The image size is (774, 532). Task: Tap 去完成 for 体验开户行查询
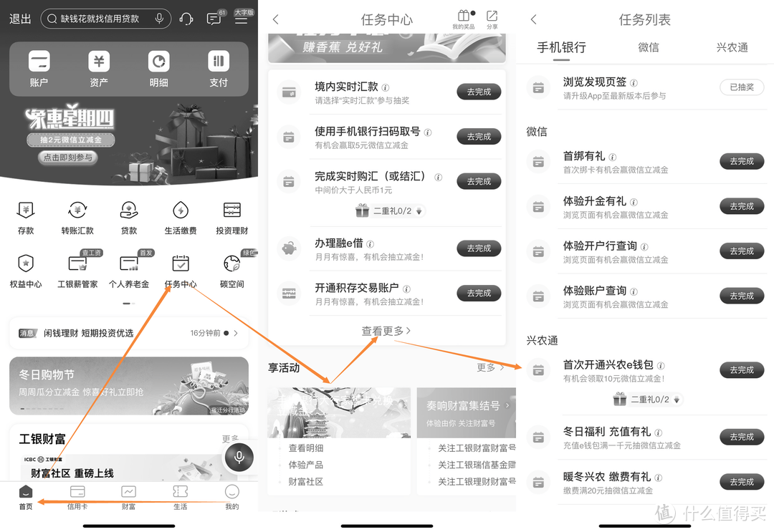coord(742,251)
